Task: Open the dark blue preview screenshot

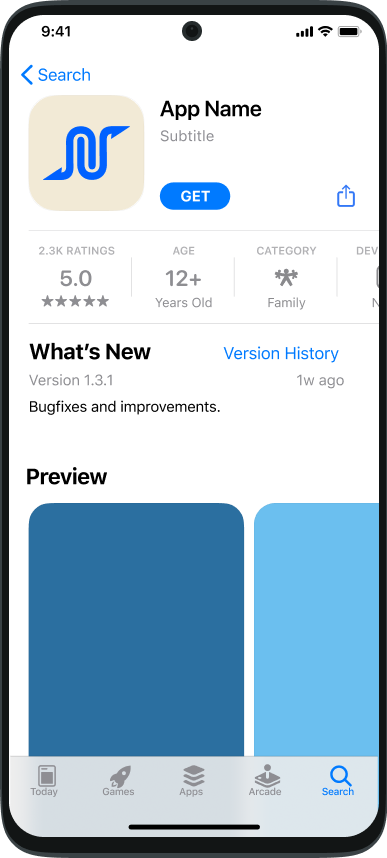Action: 136,629
